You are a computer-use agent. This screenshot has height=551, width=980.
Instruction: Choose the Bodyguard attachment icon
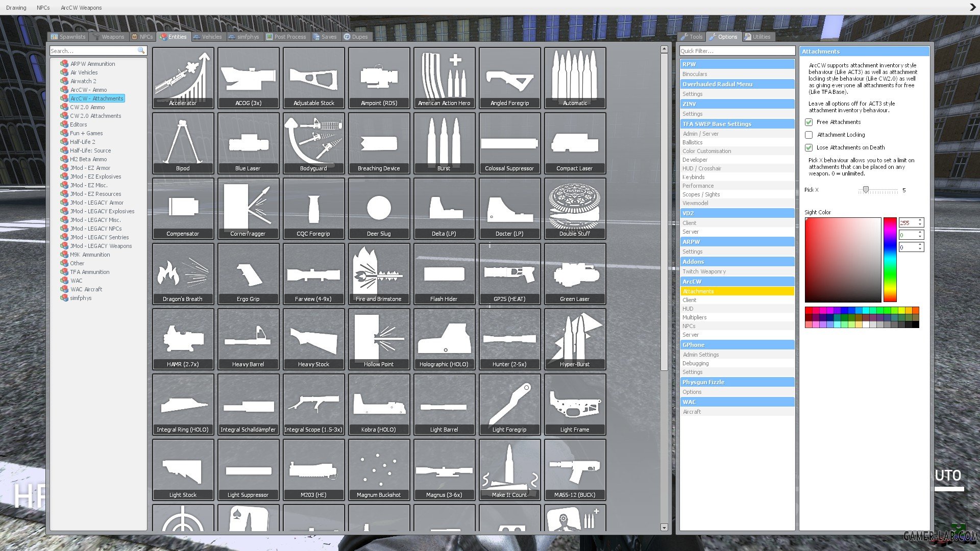313,143
